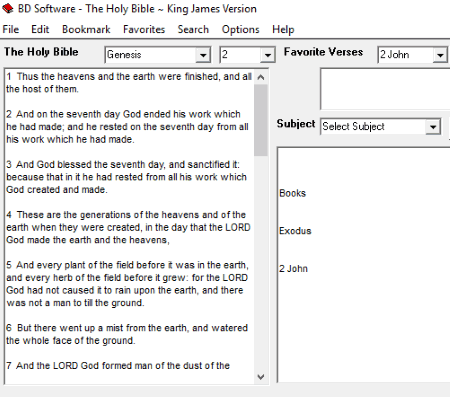This screenshot has width=450, height=397.
Task: Open the Edit menu
Action: tap(40, 29)
